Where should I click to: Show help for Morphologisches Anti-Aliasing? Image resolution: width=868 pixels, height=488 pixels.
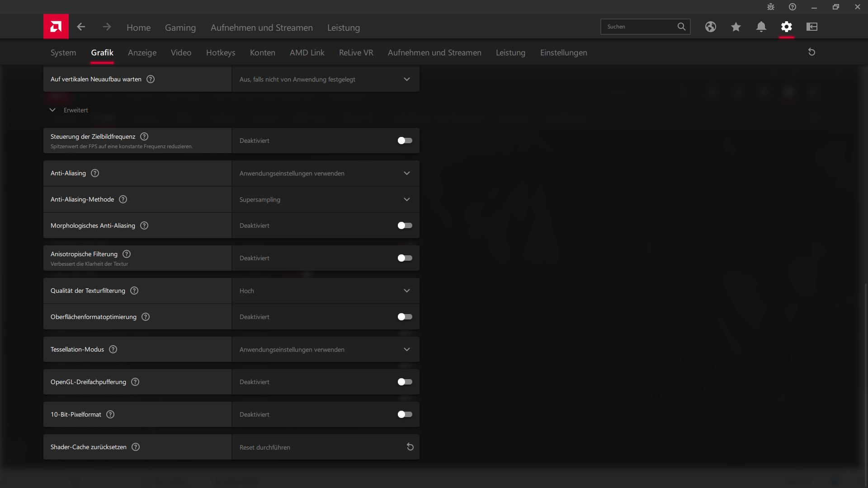tap(144, 225)
